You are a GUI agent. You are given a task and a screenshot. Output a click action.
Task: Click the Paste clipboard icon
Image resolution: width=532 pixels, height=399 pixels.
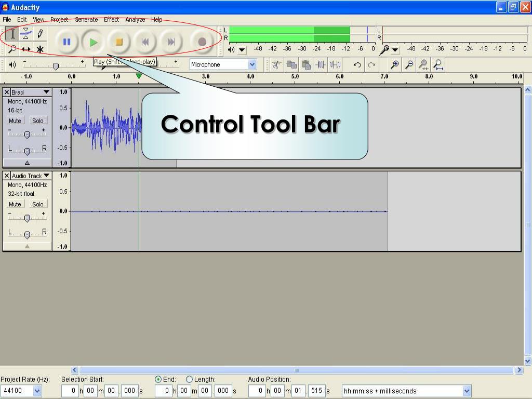(306, 64)
